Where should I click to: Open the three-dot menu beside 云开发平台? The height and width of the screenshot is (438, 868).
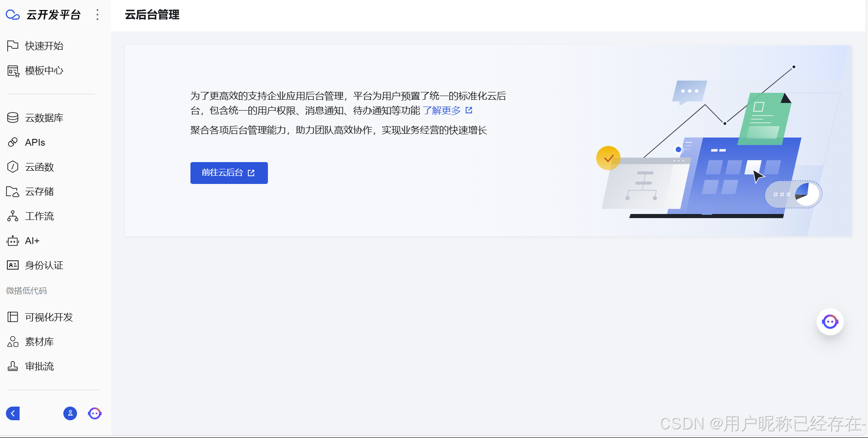[98, 15]
